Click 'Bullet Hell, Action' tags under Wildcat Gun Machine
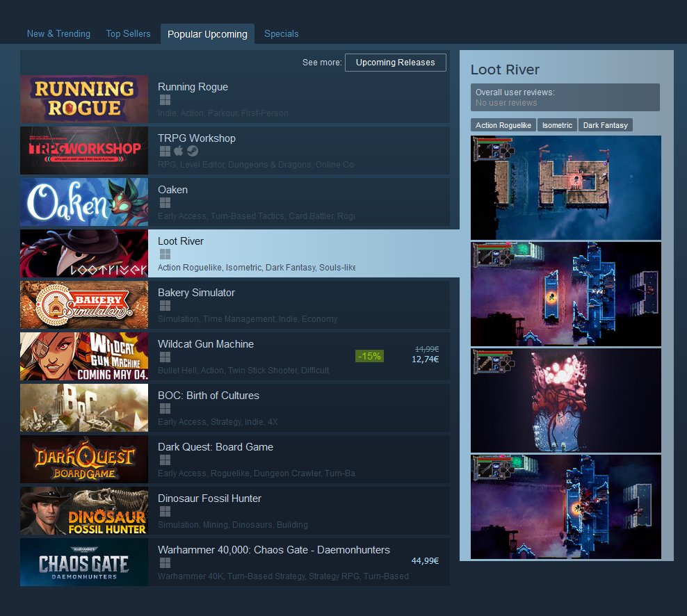The width and height of the screenshot is (687, 616). tap(243, 370)
